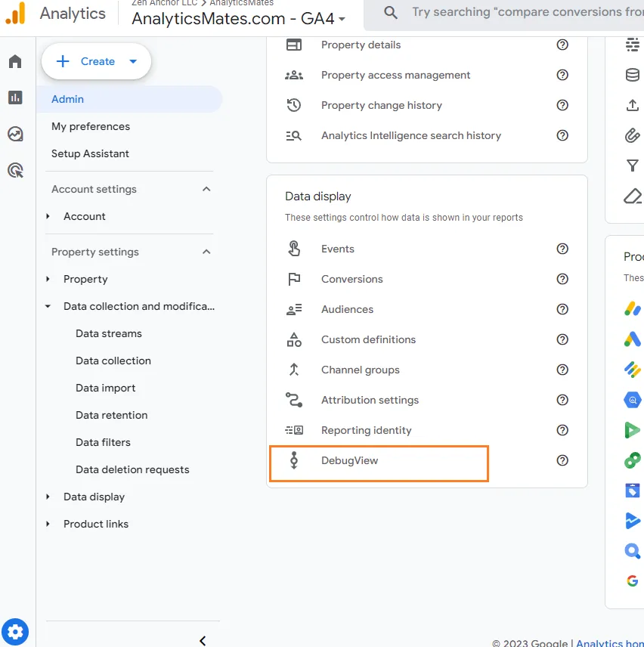This screenshot has height=647, width=644.
Task: Click help icon for Conversions
Action: click(x=562, y=279)
